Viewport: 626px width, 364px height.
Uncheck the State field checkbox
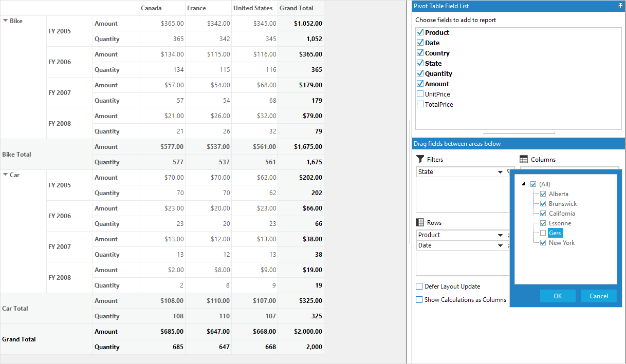click(x=420, y=63)
